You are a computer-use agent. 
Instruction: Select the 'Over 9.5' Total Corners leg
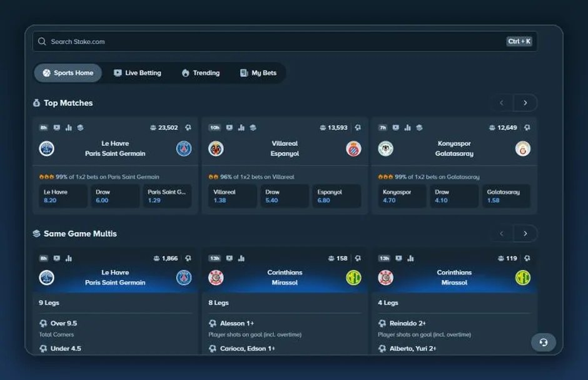coord(64,323)
